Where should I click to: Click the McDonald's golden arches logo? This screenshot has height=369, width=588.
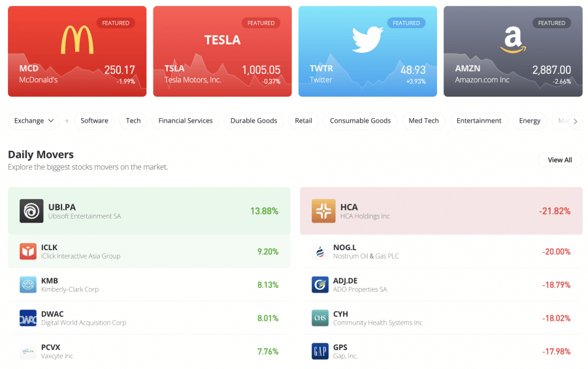(x=77, y=40)
